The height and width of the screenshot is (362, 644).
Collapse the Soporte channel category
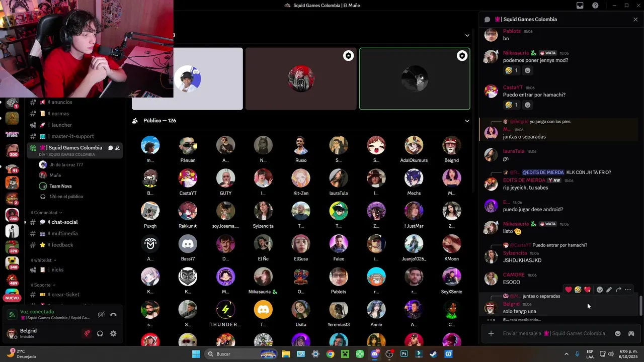[x=42, y=285]
